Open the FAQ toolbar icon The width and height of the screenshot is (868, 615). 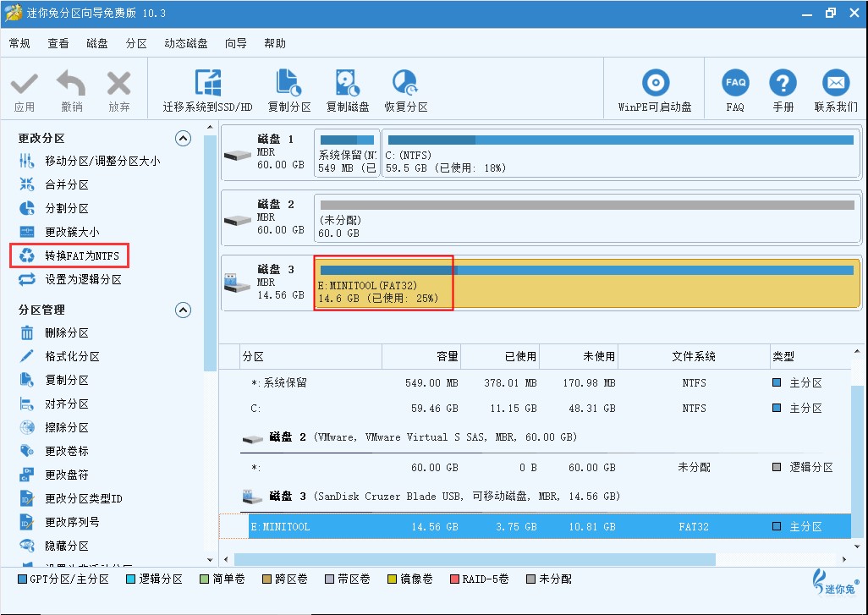pyautogui.click(x=735, y=83)
